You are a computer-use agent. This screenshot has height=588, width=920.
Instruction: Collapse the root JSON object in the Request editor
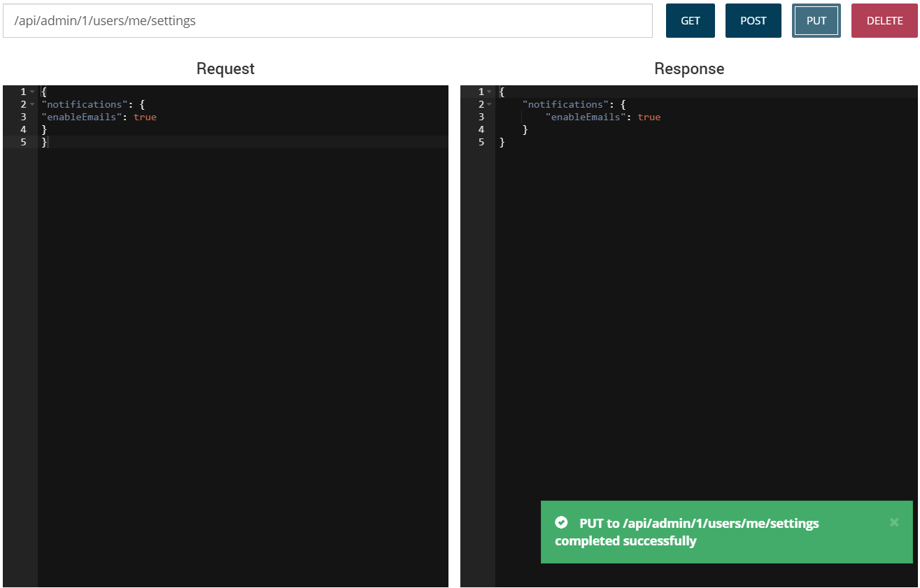[31, 92]
